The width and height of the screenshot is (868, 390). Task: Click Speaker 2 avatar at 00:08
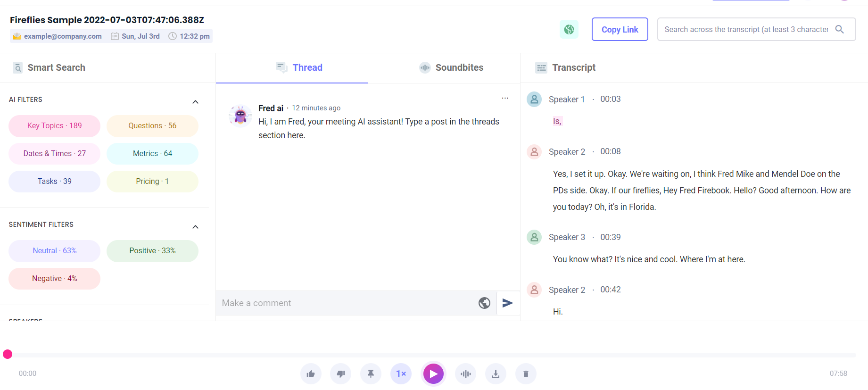534,152
